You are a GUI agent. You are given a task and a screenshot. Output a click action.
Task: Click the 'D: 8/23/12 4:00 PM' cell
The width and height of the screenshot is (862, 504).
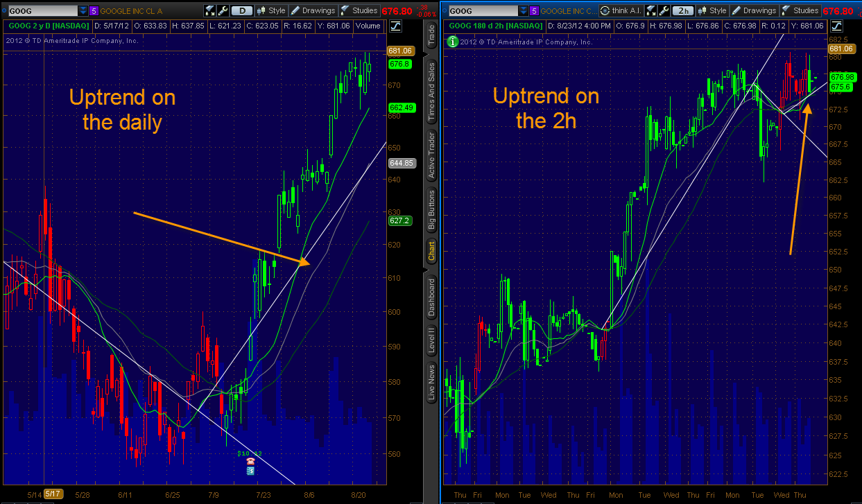(x=581, y=26)
